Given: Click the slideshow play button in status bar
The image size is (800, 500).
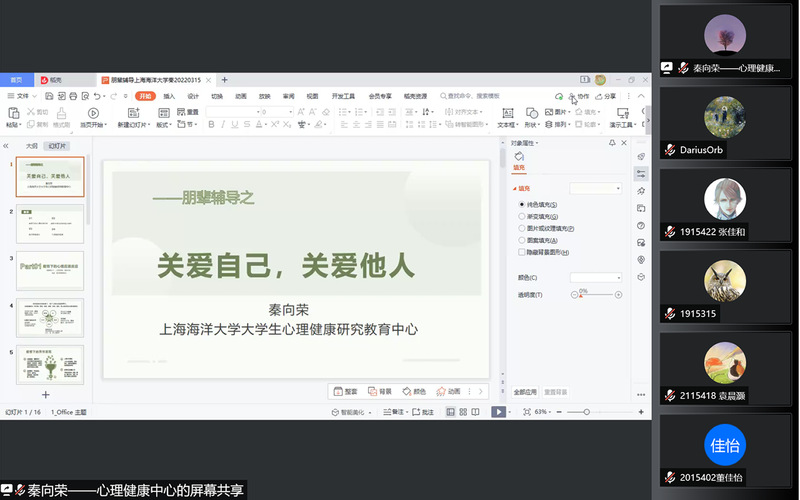Looking at the screenshot, I should click(498, 412).
